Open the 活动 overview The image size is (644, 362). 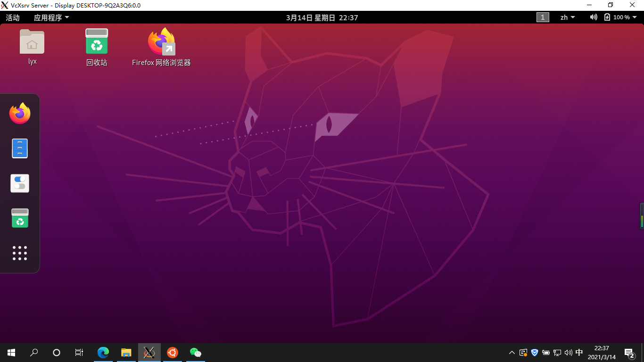point(12,17)
